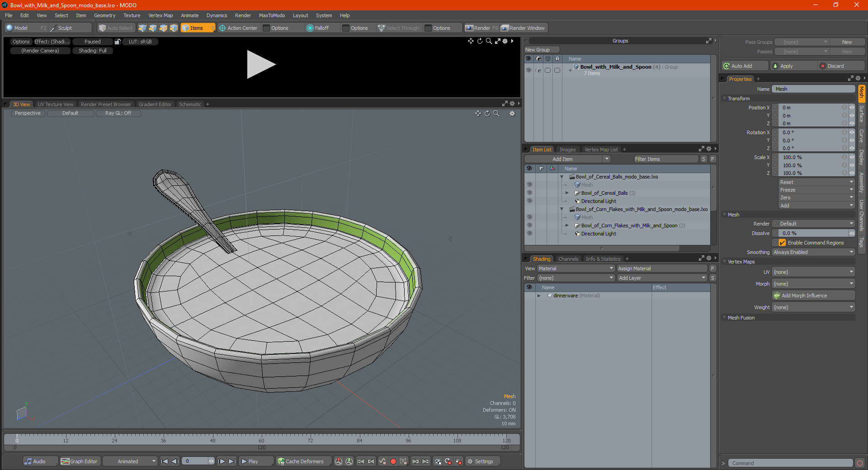The height and width of the screenshot is (470, 868).
Task: Open timeline Settings gear button
Action: (482, 461)
